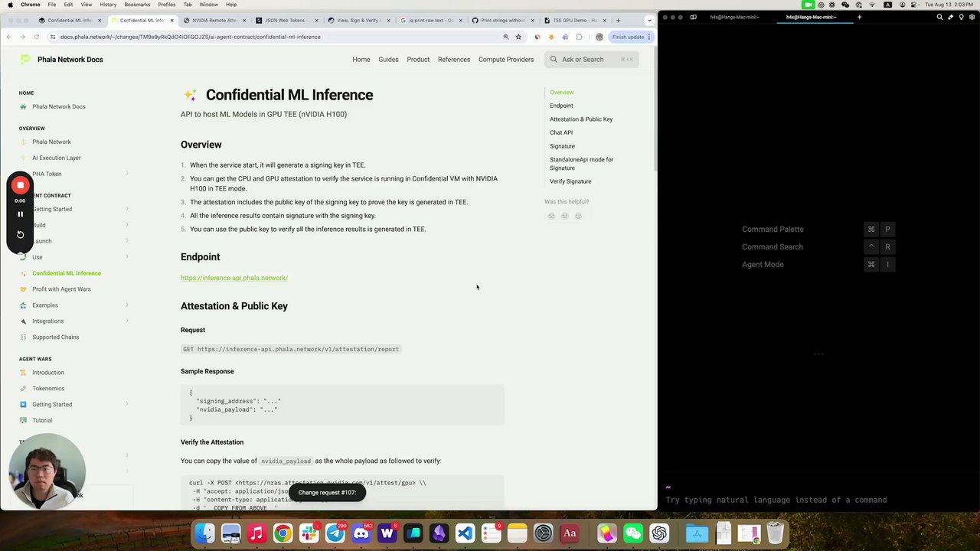Jump to StandaloneApi mode for Signature in outline
Image resolution: width=980 pixels, height=551 pixels.
click(581, 164)
